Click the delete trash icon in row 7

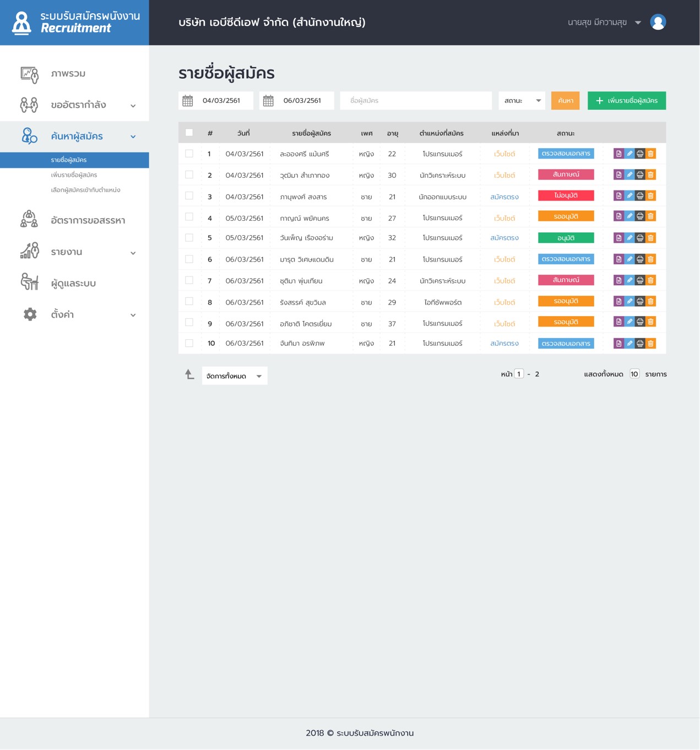pyautogui.click(x=650, y=280)
